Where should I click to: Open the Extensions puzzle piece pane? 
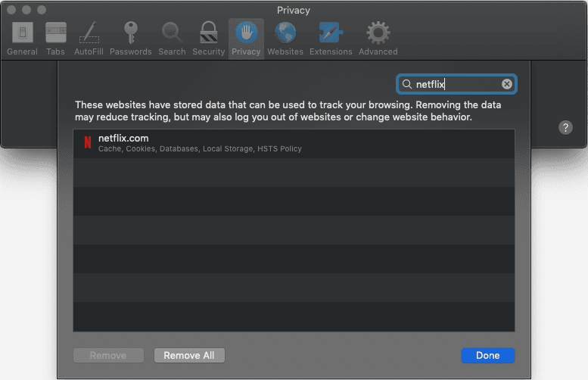pos(331,39)
